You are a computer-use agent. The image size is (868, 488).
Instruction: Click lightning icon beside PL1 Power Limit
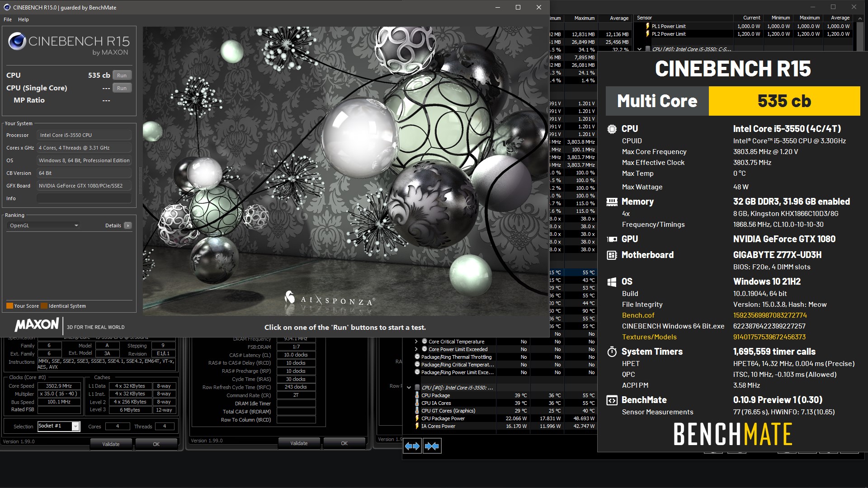coord(647,26)
